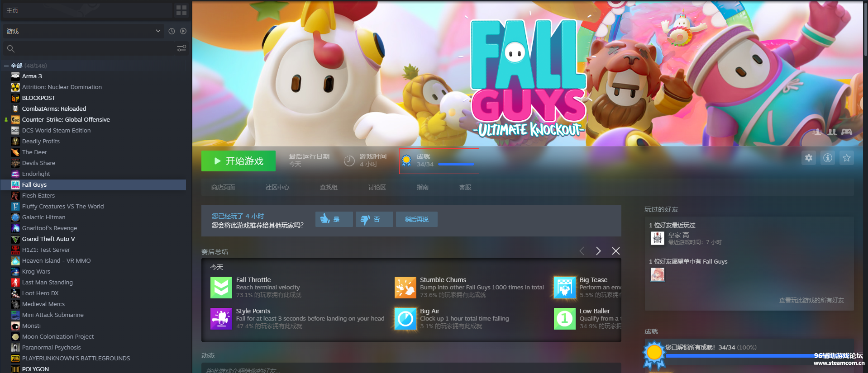Open the Fall Throttle achievement icon
Viewport: 868px width, 373px height.
tap(221, 288)
